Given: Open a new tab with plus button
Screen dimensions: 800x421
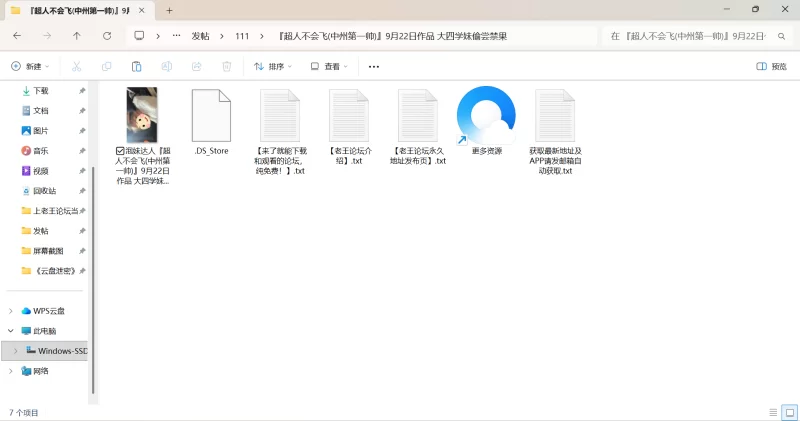Looking at the screenshot, I should [x=169, y=10].
